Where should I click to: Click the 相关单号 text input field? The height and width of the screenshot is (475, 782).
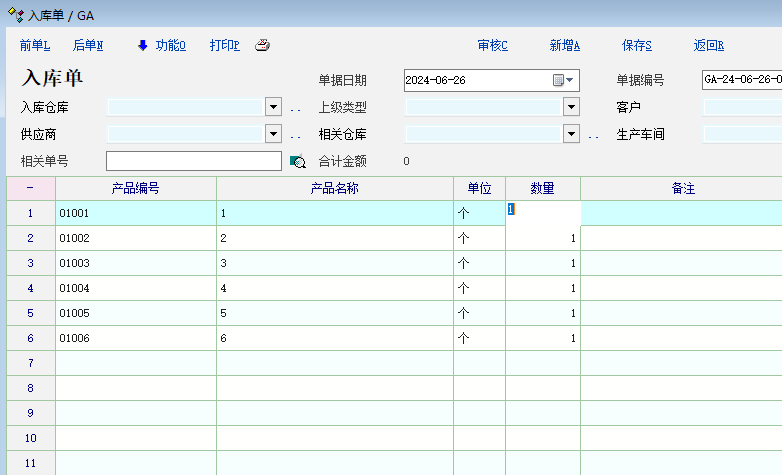click(194, 161)
